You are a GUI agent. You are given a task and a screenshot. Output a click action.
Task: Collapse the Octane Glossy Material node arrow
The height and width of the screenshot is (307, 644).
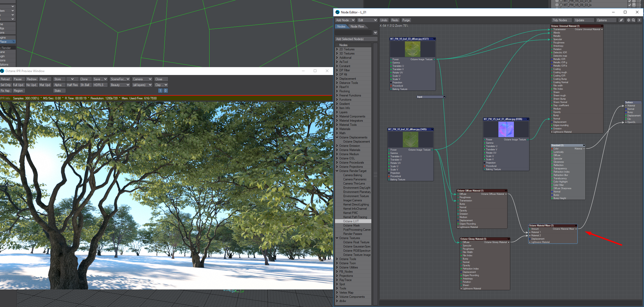pyautogui.click(x=509, y=239)
